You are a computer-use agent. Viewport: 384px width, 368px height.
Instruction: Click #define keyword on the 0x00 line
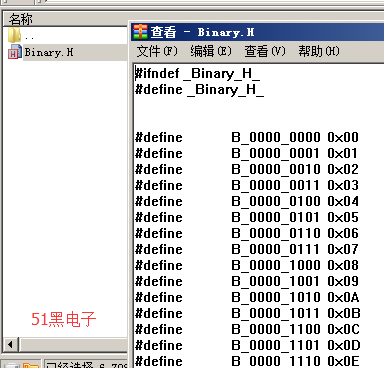(x=159, y=137)
